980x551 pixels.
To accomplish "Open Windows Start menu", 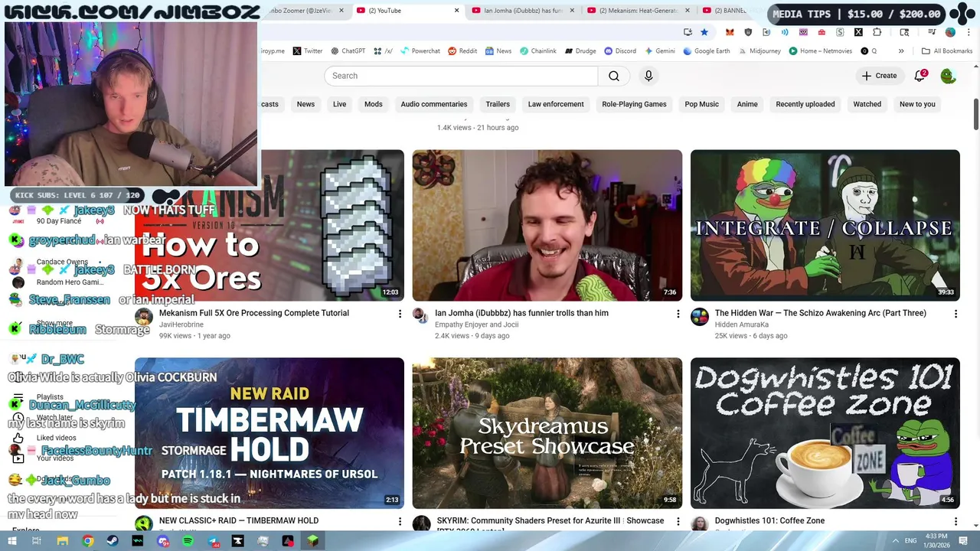I will pos(11,541).
